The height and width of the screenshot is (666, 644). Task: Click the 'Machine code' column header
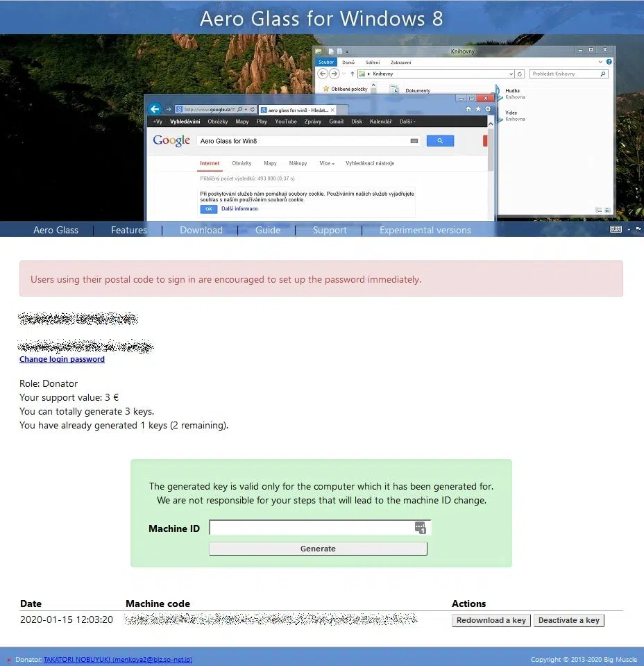click(158, 603)
